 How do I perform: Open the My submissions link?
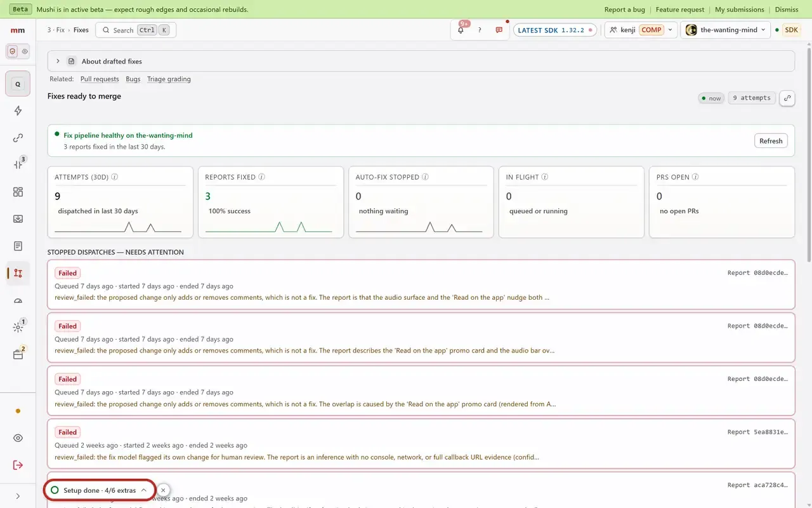pyautogui.click(x=740, y=10)
